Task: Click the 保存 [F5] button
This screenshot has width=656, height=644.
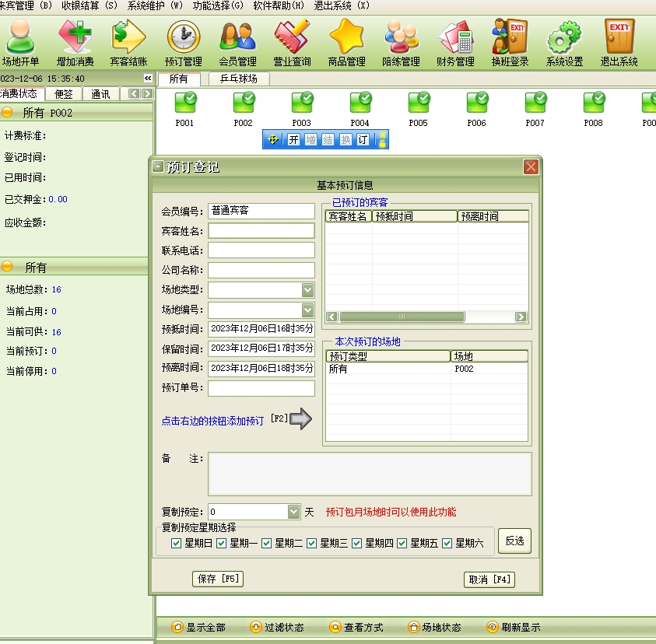Action: (218, 579)
